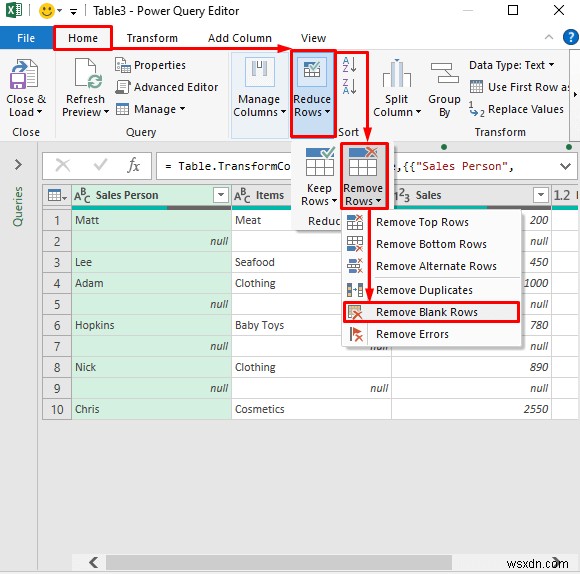Confirm the formula with the checkmark
580x574 pixels.
point(100,165)
